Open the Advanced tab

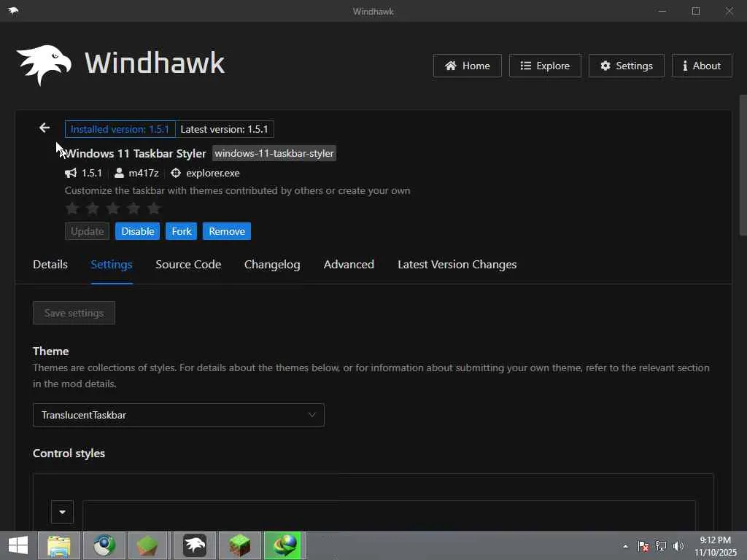click(x=349, y=265)
